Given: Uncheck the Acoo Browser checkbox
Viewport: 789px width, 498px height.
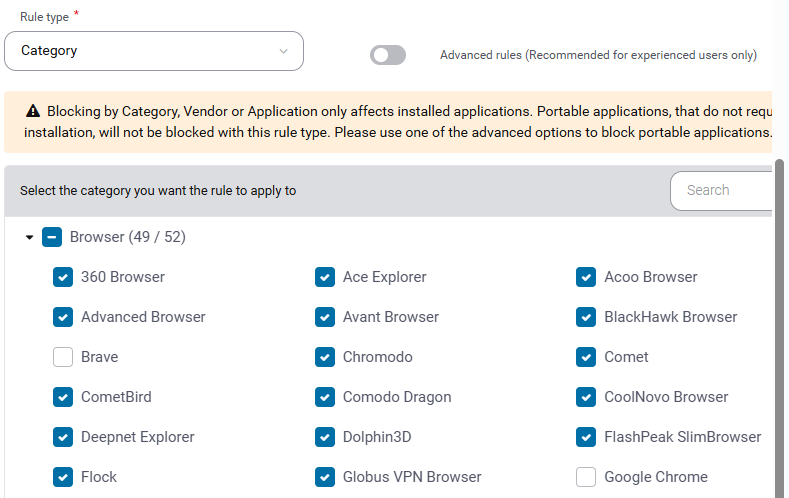Looking at the screenshot, I should click(x=586, y=277).
